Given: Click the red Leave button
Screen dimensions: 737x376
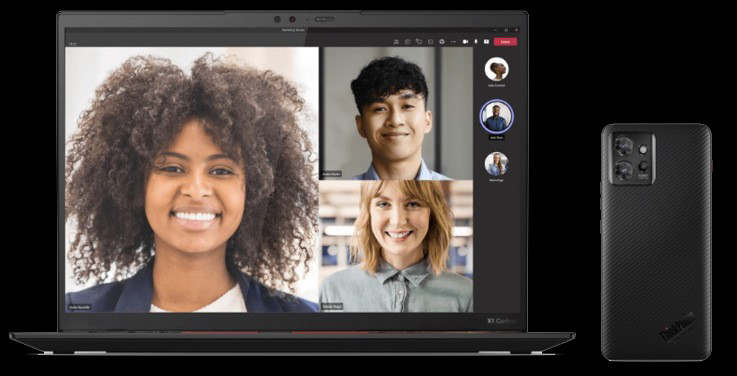Looking at the screenshot, I should point(505,41).
